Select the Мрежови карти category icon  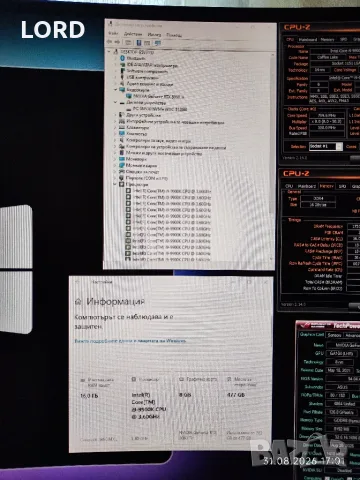click(x=122, y=165)
